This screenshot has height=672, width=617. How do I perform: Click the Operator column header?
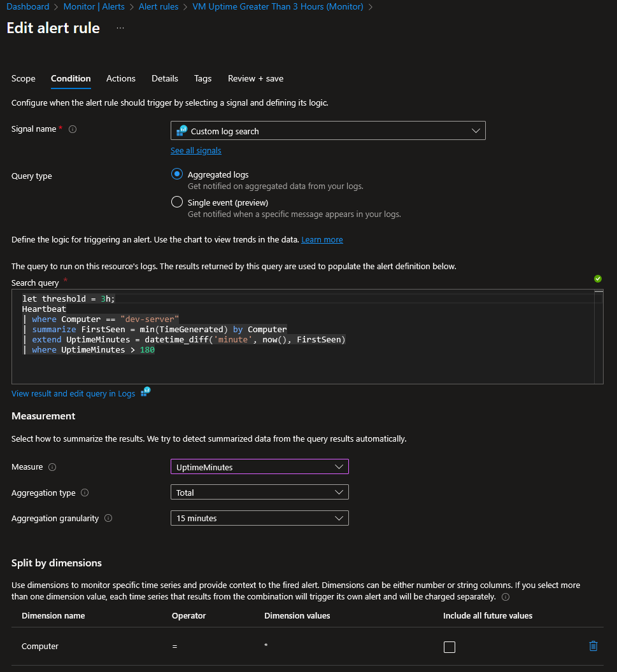(x=188, y=616)
